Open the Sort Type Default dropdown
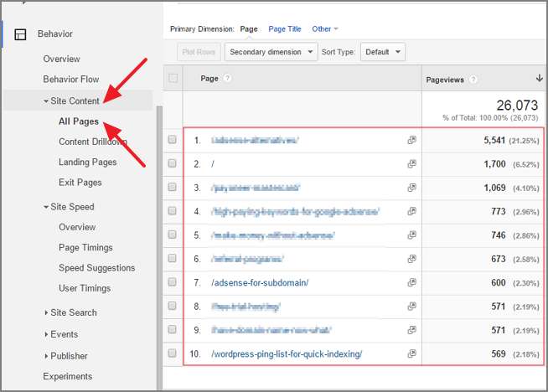The image size is (548, 392). tap(383, 52)
